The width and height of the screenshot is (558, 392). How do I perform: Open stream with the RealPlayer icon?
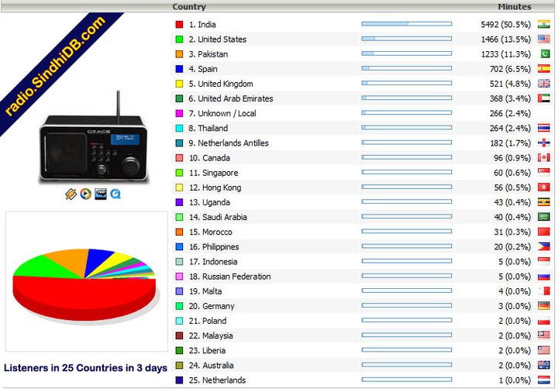[x=101, y=194]
